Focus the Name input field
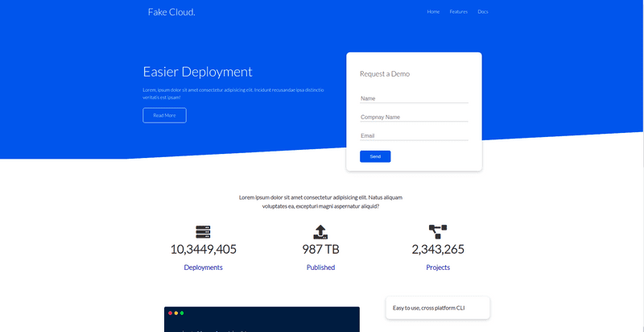This screenshot has width=644, height=332. click(x=414, y=98)
